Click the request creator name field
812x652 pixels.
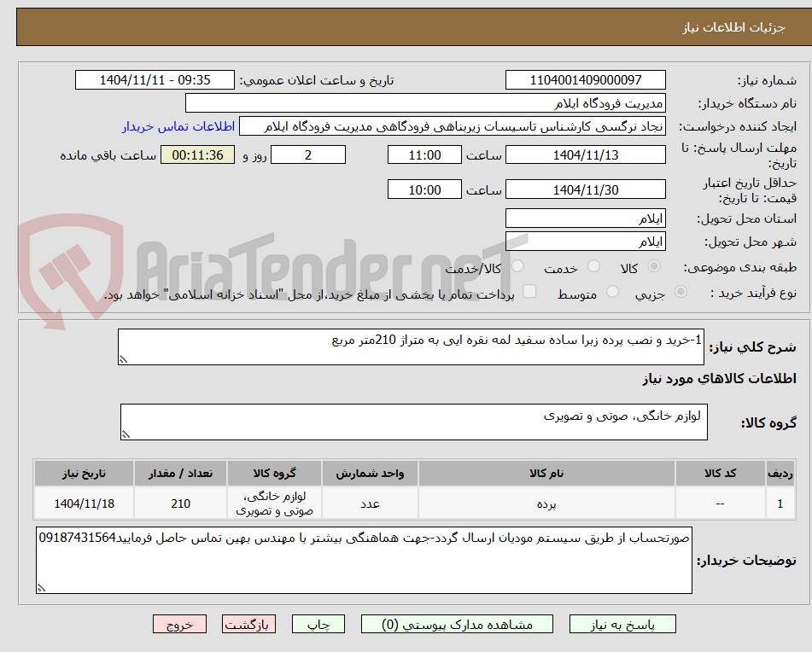(452, 126)
